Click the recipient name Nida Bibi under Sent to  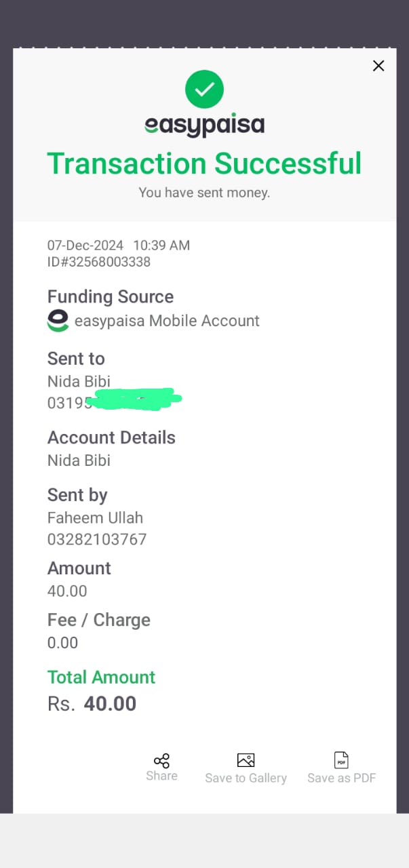click(79, 381)
